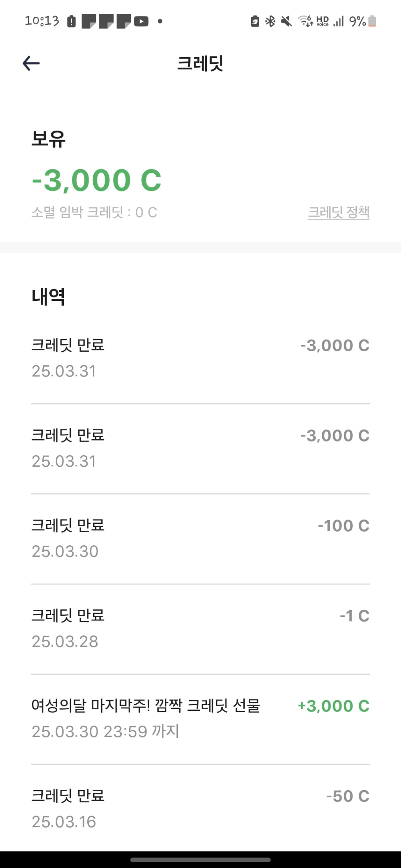Tap the 소멸 임박 크레딧 text
Image resolution: width=401 pixels, height=868 pixels.
click(94, 212)
